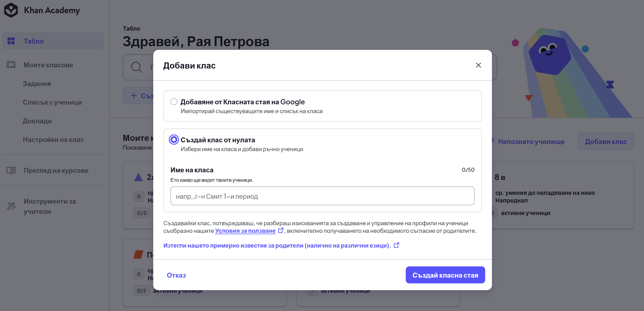The width and height of the screenshot is (644, 311).
Task: Click the Табло grid icon
Action: coord(11,41)
